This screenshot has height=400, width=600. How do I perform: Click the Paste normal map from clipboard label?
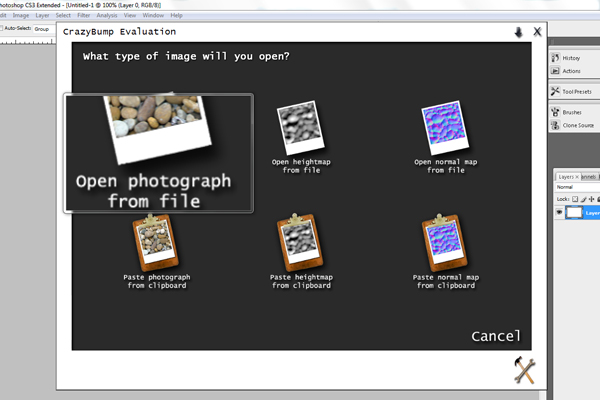pos(446,281)
